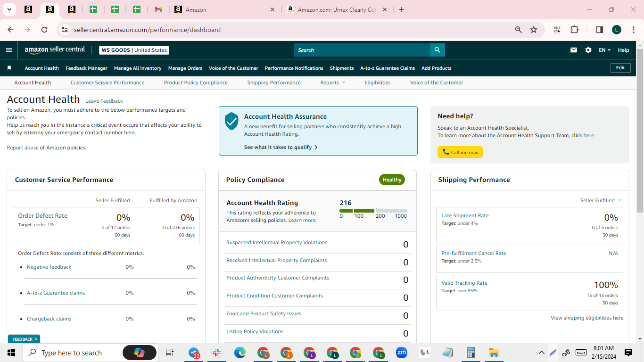Launch Microsoft Edge from the taskbar
The height and width of the screenshot is (362, 644).
tap(240, 353)
